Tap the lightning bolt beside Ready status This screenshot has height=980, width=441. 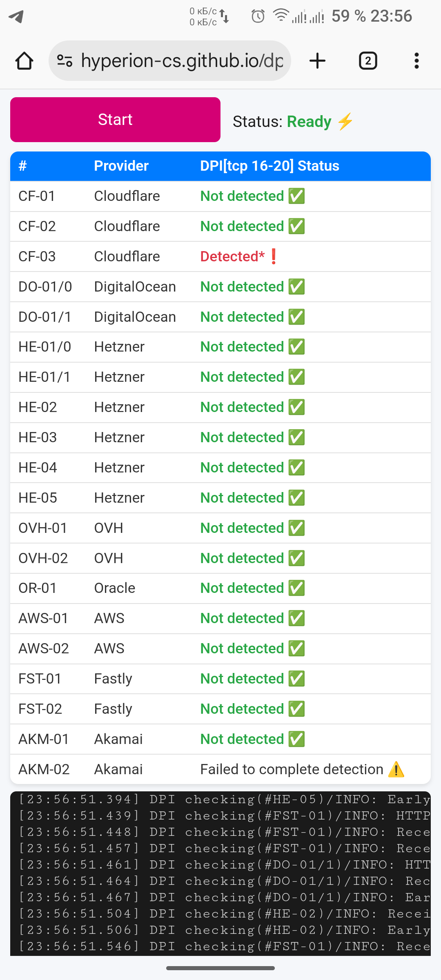(x=345, y=122)
